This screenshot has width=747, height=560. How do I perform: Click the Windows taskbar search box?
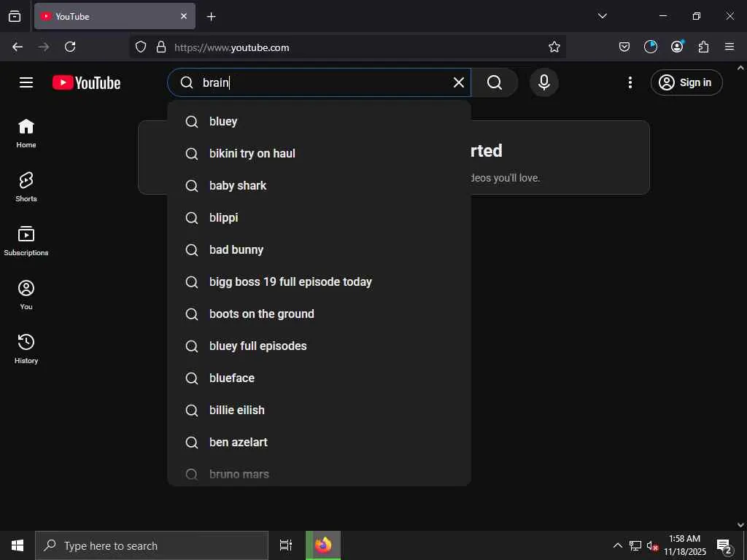(x=152, y=545)
